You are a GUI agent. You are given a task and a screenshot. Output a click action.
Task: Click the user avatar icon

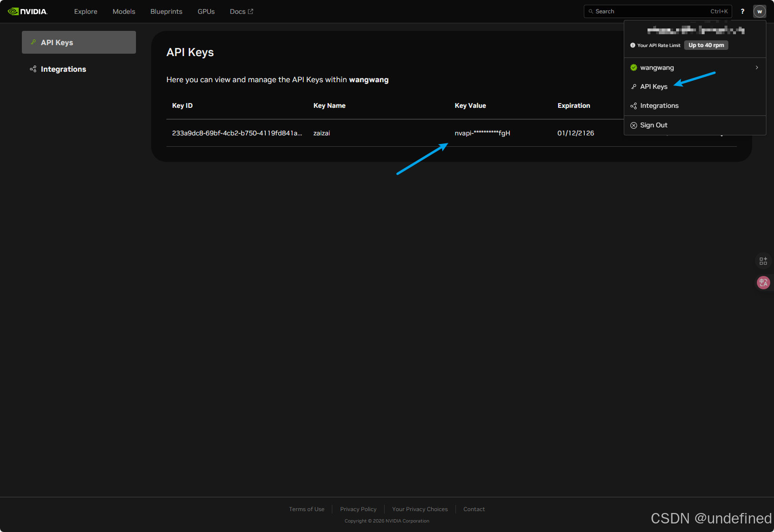[x=759, y=11]
